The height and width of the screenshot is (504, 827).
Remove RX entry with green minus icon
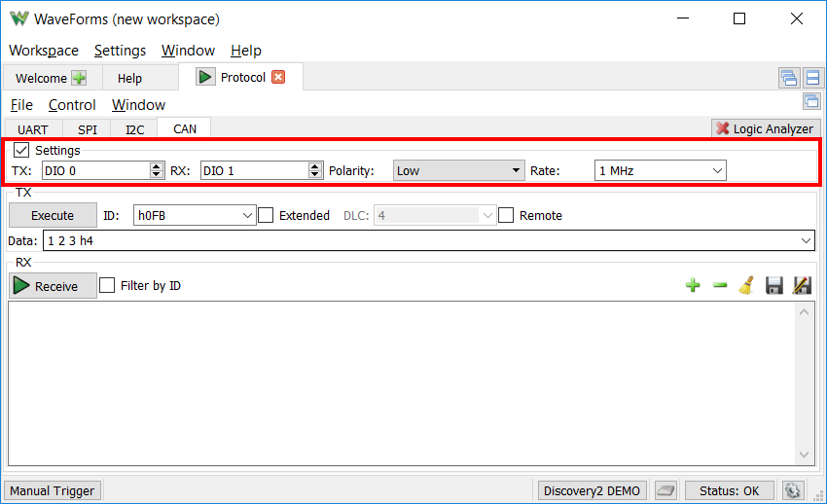pyautogui.click(x=720, y=286)
